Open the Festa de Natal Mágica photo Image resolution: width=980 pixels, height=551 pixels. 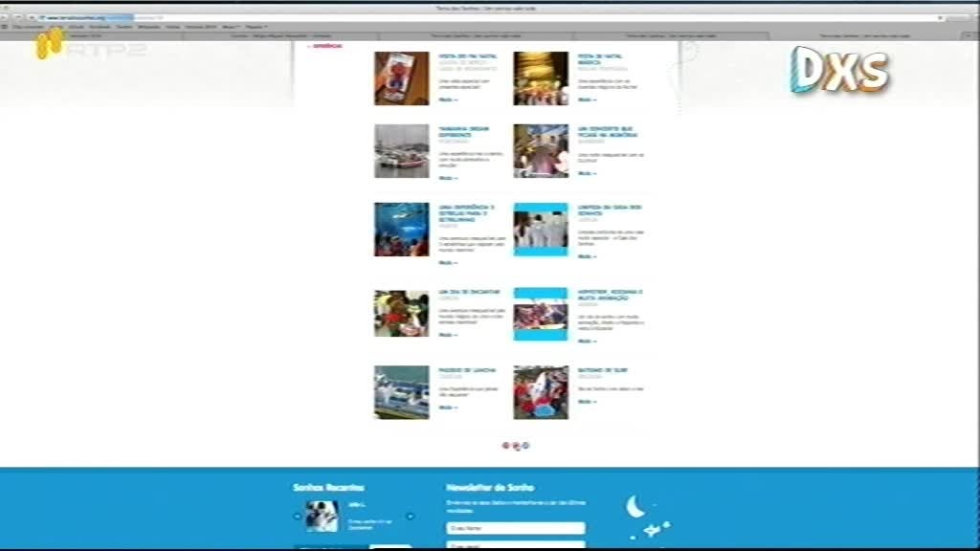(541, 78)
